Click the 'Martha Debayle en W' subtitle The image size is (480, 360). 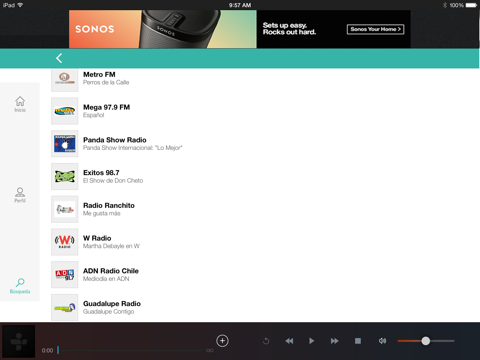click(x=111, y=246)
